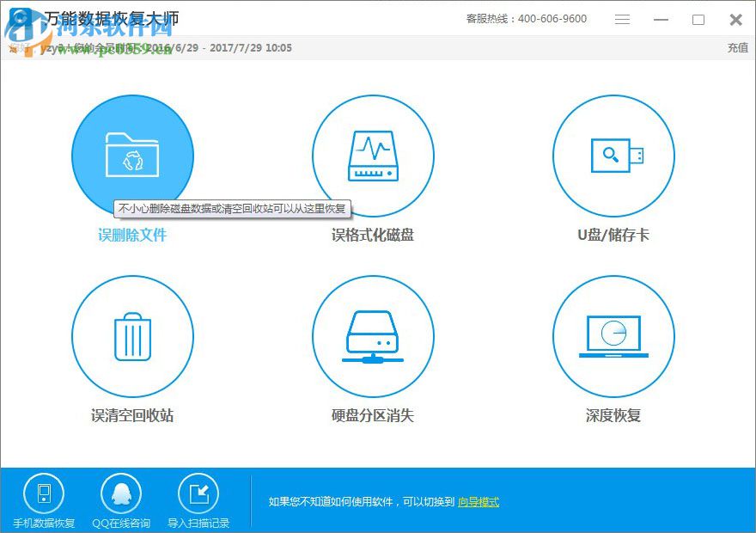Click the 误删除文件 text label
This screenshot has height=533, width=756.
pyautogui.click(x=132, y=233)
